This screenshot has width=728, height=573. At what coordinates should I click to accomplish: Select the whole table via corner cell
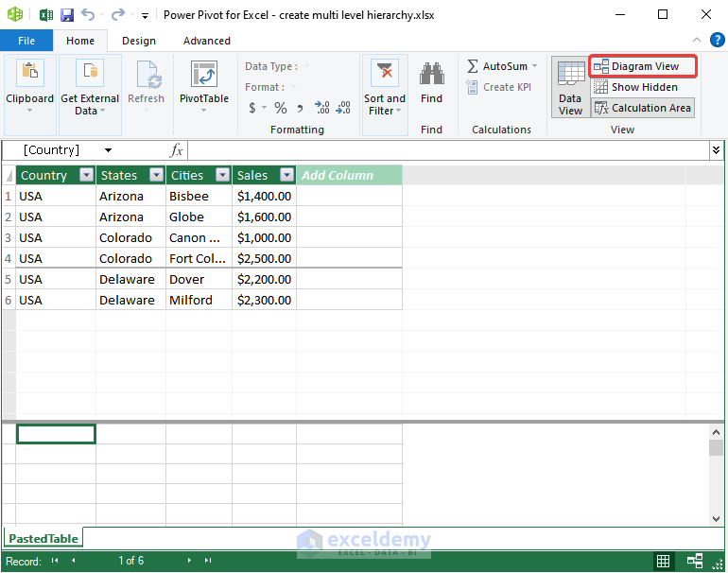tap(9, 176)
